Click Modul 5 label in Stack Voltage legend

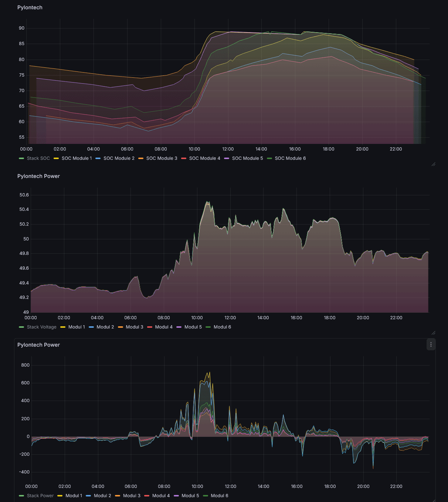(193, 327)
